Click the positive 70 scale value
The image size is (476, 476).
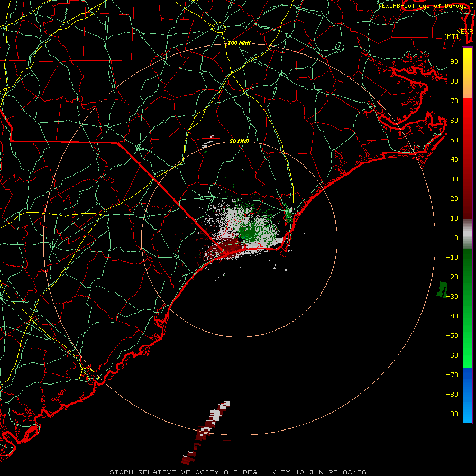point(454,101)
